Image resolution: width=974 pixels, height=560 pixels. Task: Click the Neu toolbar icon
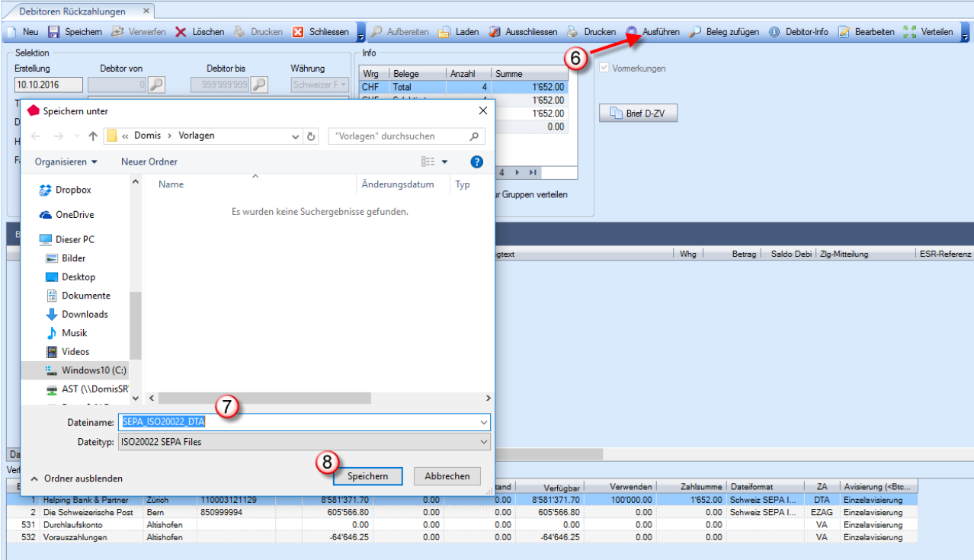(11, 32)
